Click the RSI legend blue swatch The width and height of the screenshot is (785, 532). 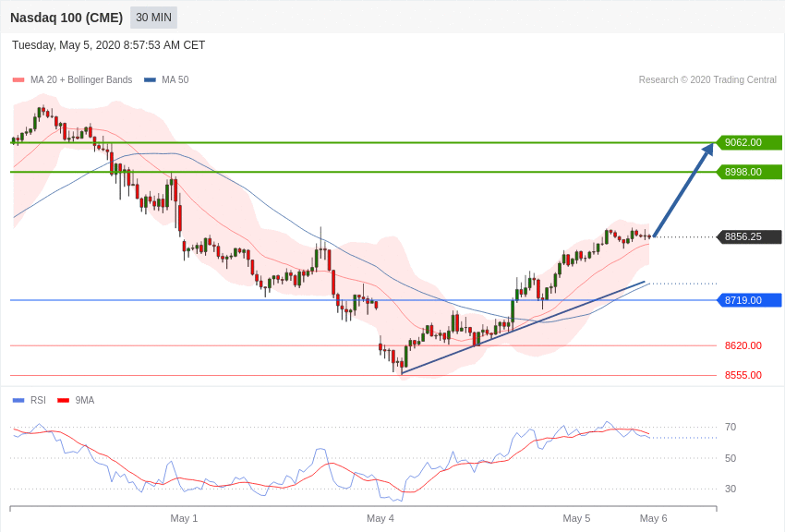(18, 400)
